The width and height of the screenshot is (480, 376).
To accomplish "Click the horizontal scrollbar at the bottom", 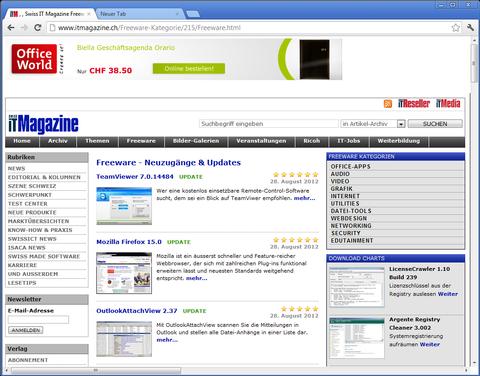I will (96, 370).
